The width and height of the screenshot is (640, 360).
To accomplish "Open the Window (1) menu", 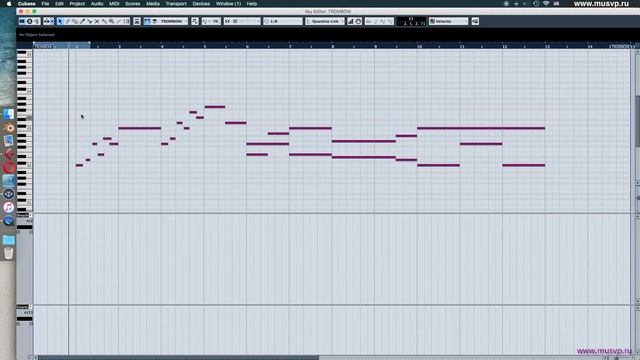I will click(x=228, y=4).
